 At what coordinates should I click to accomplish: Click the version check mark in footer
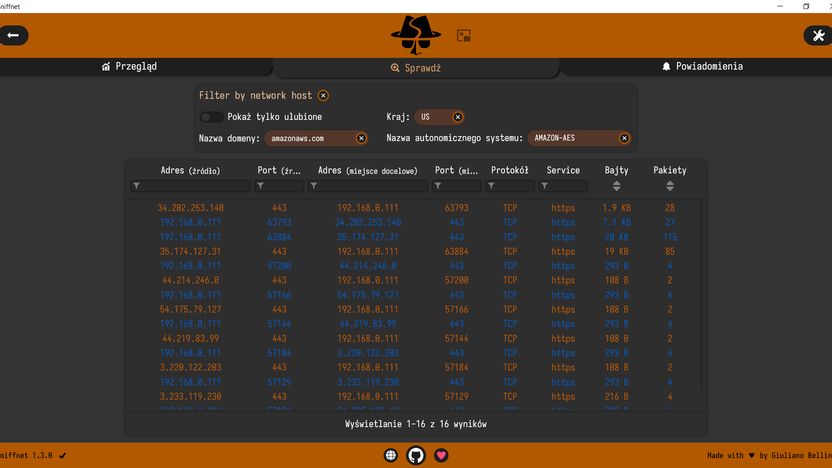pyautogui.click(x=63, y=455)
